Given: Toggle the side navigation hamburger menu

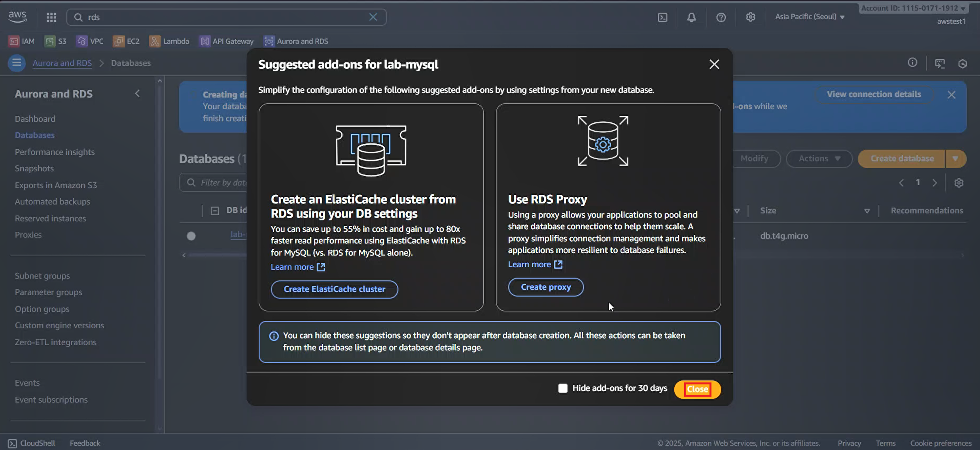Looking at the screenshot, I should click(17, 63).
